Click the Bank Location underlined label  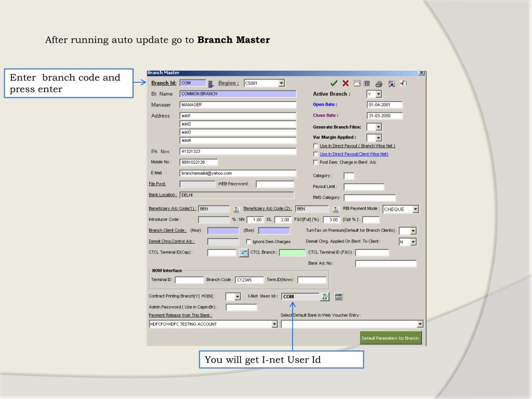tap(163, 195)
